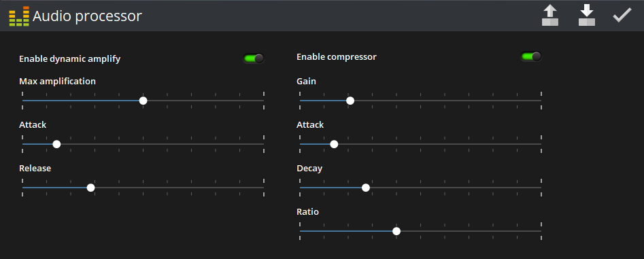The width and height of the screenshot is (644, 259).
Task: Click the Audio processor title text
Action: 87,16
